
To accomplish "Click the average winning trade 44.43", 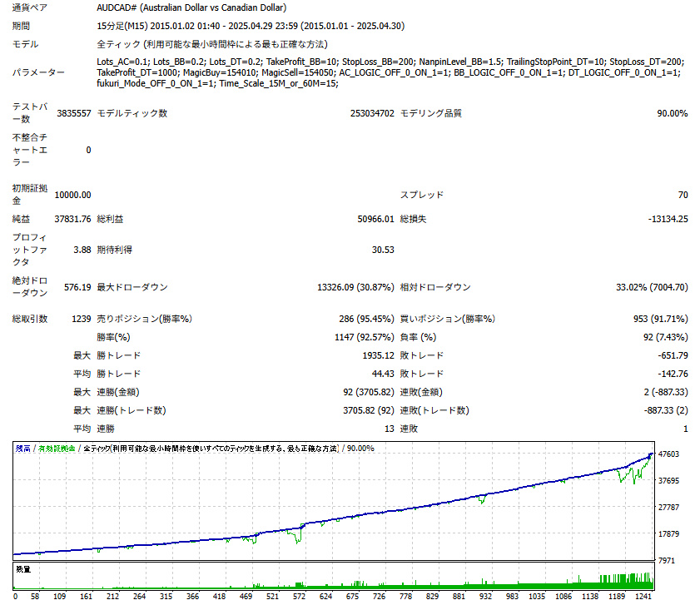I will click(x=383, y=374).
